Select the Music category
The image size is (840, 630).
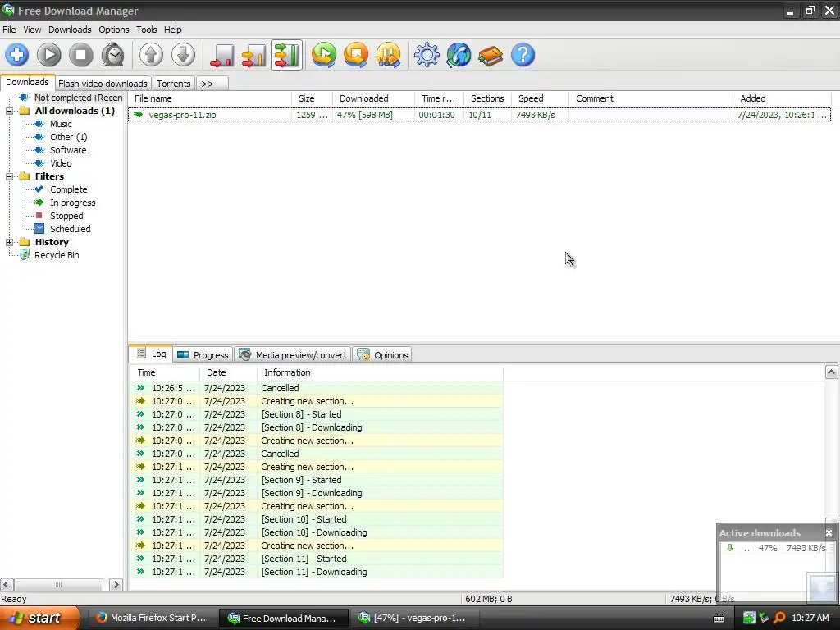pyautogui.click(x=61, y=124)
